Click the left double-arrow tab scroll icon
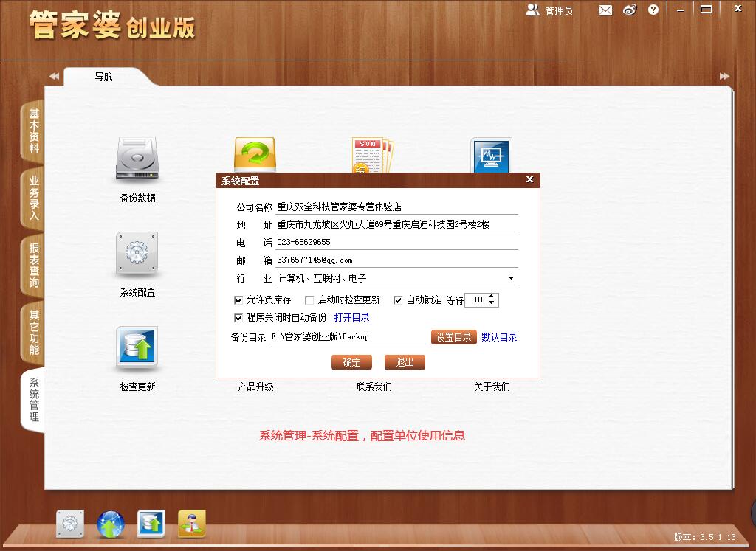 pos(54,76)
